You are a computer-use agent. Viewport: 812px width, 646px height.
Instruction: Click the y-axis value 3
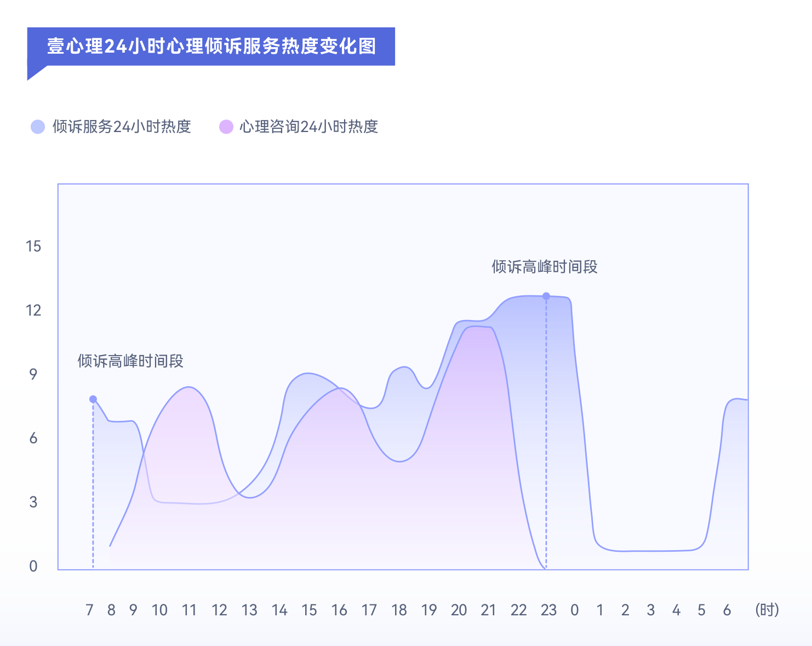33,502
